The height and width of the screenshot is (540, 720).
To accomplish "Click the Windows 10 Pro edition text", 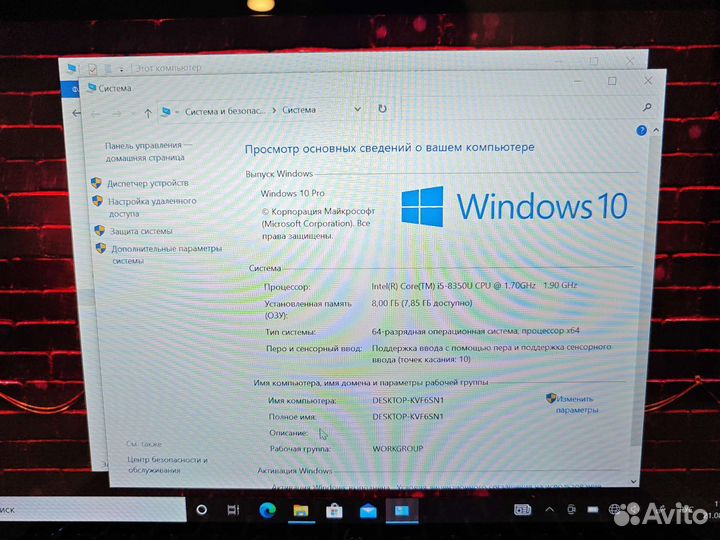I will pos(292,193).
